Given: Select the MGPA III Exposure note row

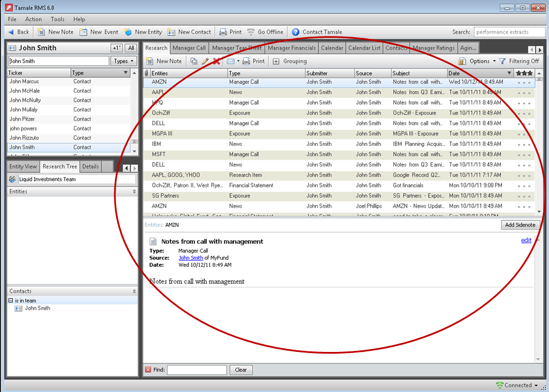Looking at the screenshot, I should (x=339, y=134).
